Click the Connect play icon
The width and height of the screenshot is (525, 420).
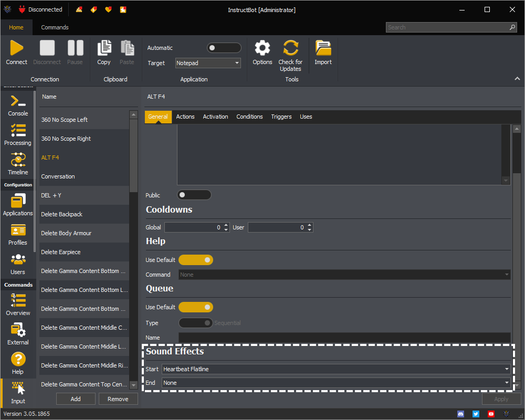coord(16,48)
